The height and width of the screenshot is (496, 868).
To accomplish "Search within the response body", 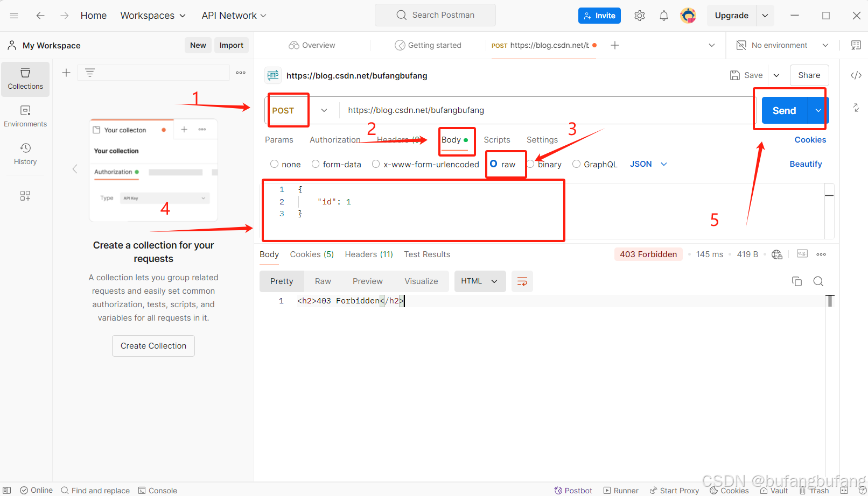I will pos(818,281).
